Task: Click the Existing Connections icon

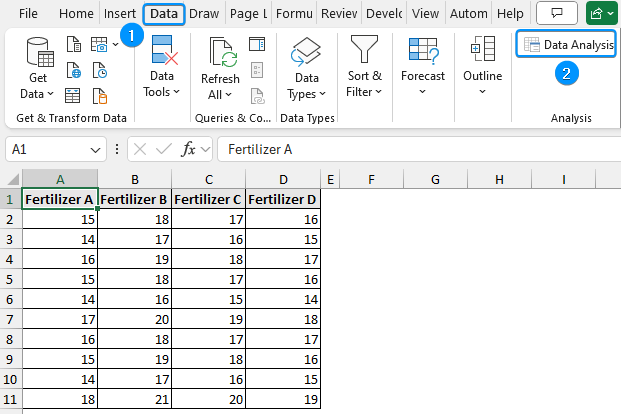Action: coord(100,95)
